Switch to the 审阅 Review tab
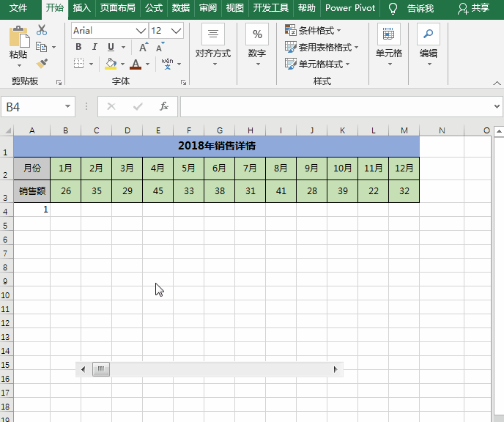This screenshot has height=422, width=504. click(x=207, y=8)
